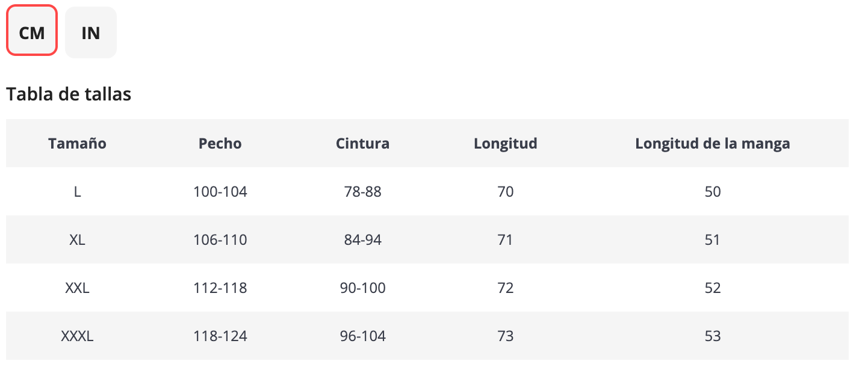This screenshot has height=379, width=868.
Task: Select the XXL size row label
Action: 77,288
